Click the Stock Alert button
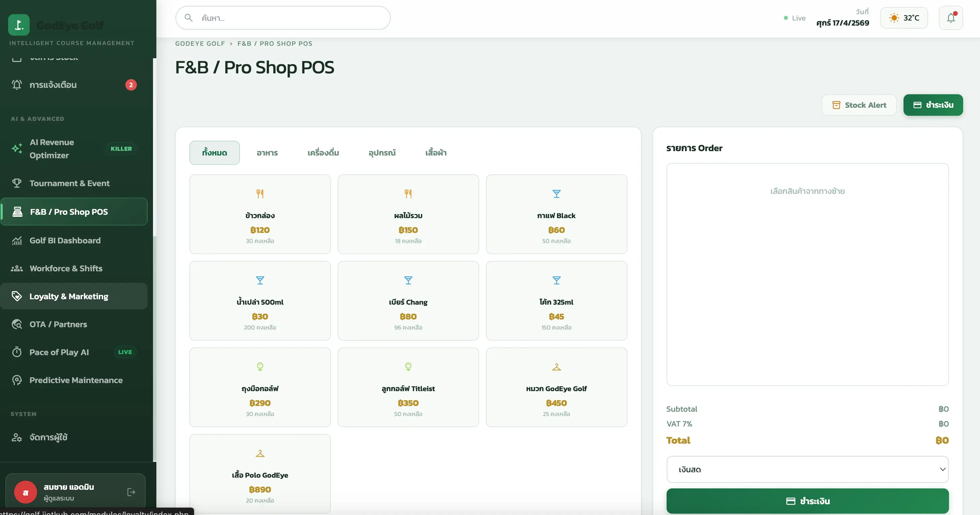Viewport: 980px width, 515px height. tap(859, 105)
